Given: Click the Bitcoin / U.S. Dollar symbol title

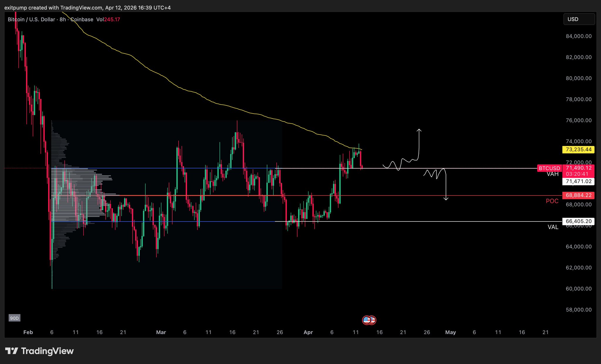Looking at the screenshot, I should tap(31, 20).
